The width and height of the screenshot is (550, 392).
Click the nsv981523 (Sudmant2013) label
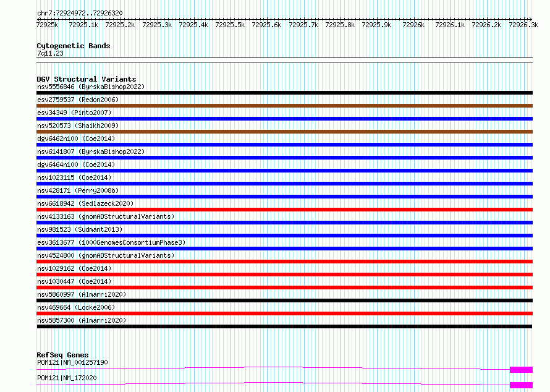pos(80,229)
